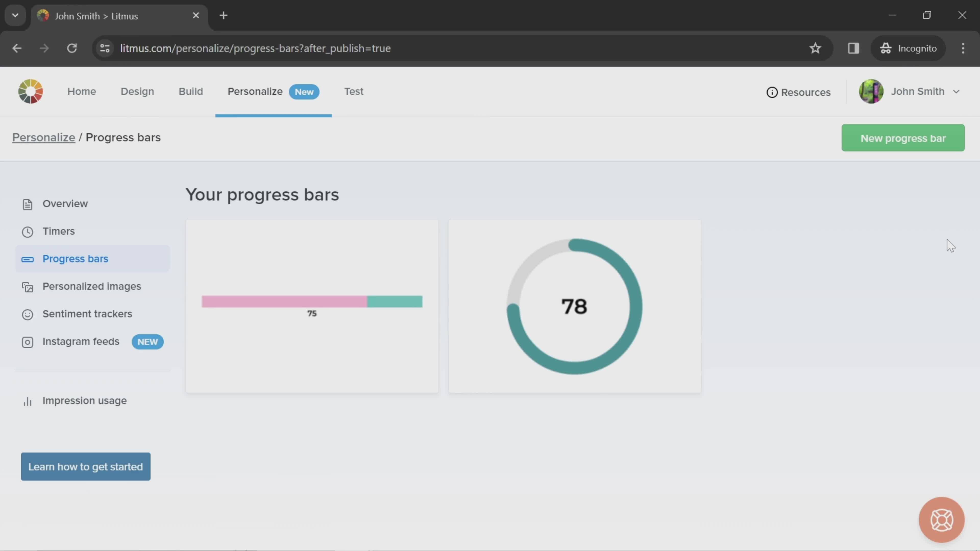Click the horizontal progress bar thumbnail
Viewport: 980px width, 551px height.
tap(312, 305)
